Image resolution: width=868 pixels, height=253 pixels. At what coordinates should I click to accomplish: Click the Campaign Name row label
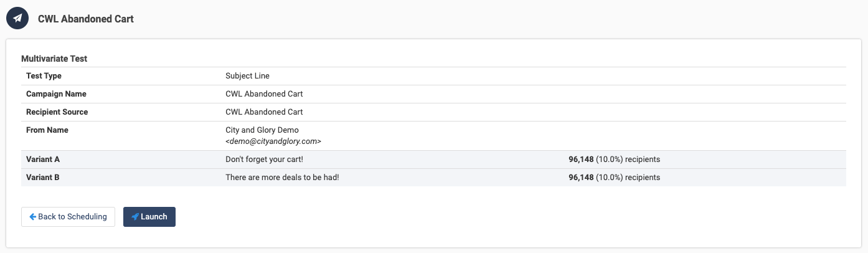[x=56, y=94]
